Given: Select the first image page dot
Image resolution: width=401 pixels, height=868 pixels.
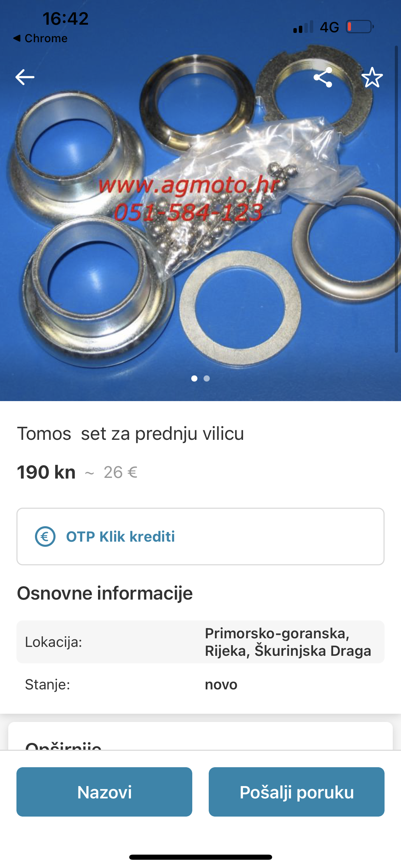Looking at the screenshot, I should click(x=194, y=378).
